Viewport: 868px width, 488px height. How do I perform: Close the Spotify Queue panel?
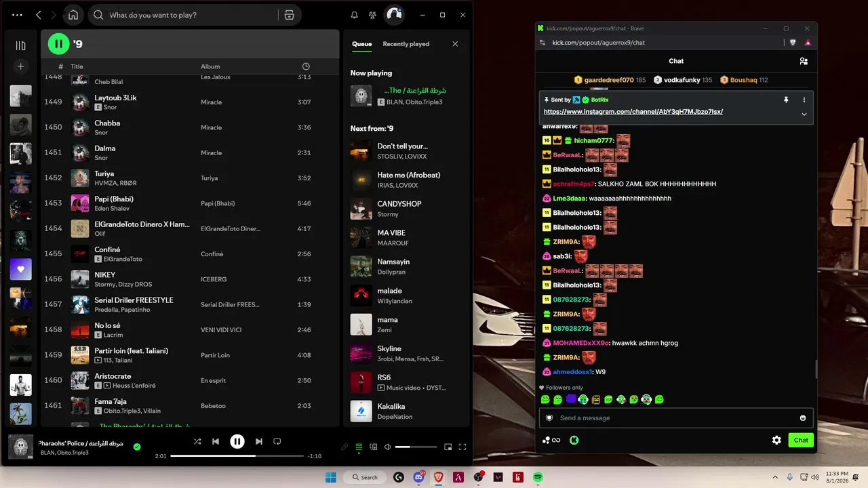point(455,44)
